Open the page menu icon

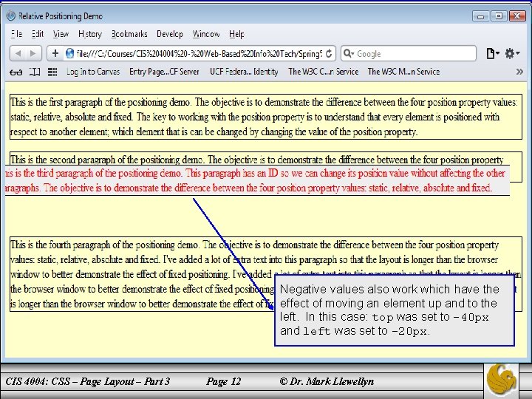493,53
